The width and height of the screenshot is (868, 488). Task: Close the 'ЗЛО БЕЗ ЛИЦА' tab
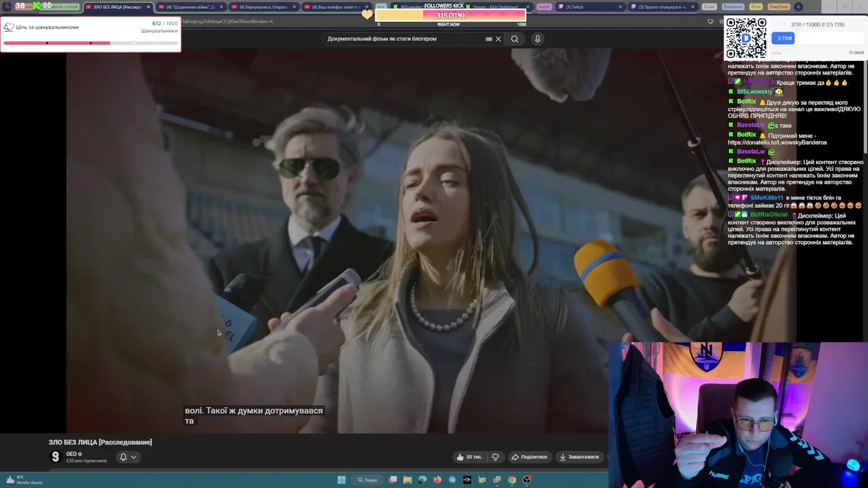[148, 7]
